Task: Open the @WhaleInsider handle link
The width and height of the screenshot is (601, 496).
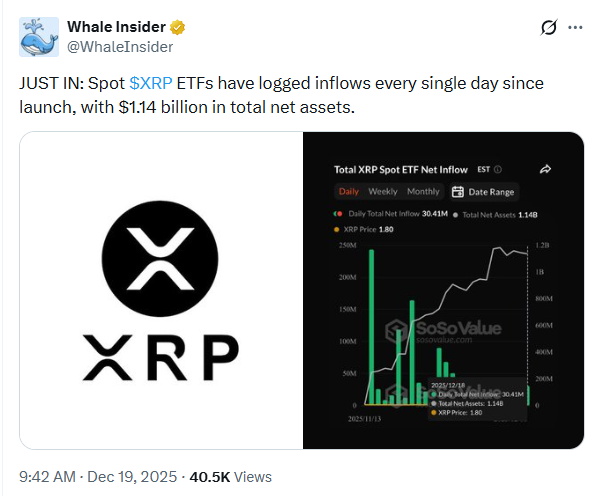Action: [118, 46]
